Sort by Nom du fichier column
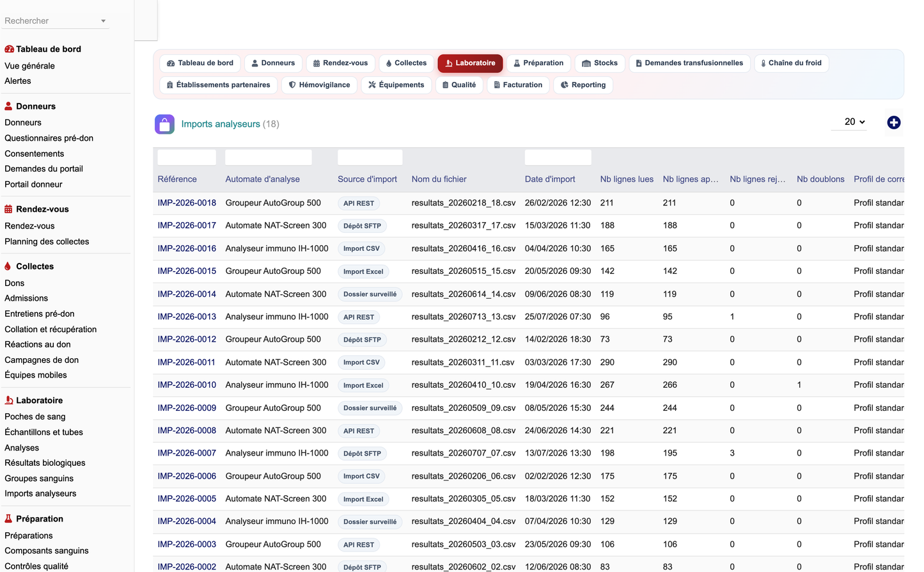 click(x=439, y=180)
